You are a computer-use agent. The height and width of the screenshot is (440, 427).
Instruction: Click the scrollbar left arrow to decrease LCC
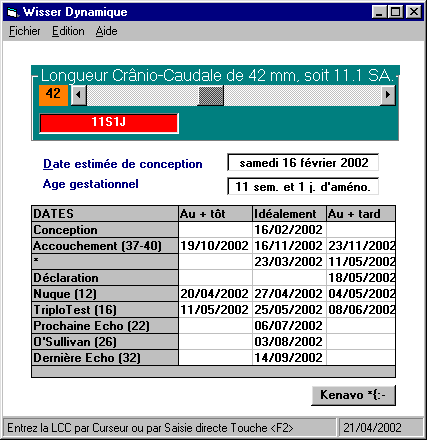(x=79, y=95)
